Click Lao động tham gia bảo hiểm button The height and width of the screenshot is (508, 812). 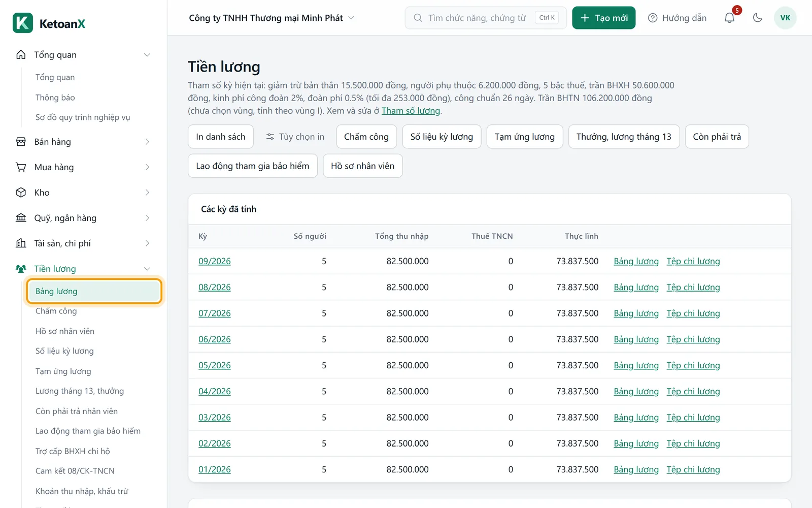click(253, 166)
